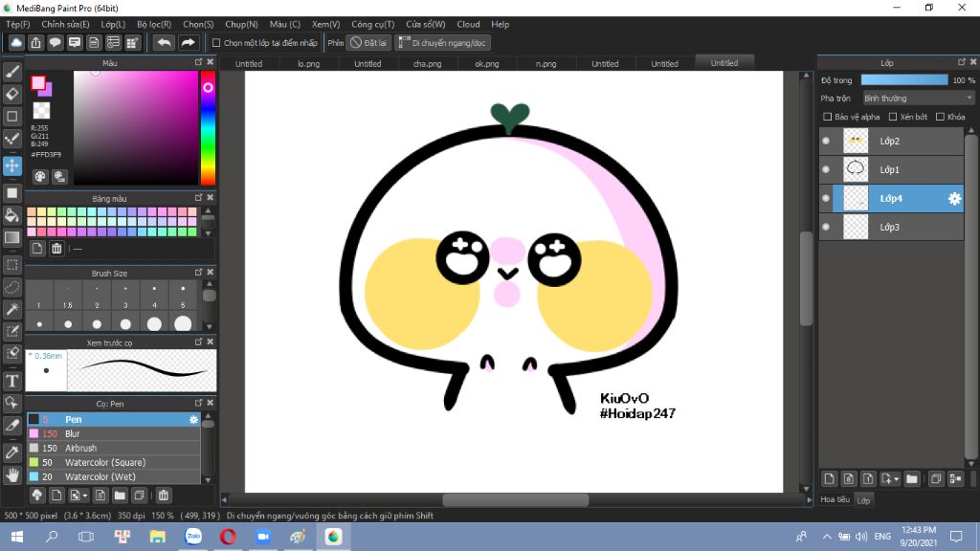The image size is (980, 551).
Task: Click the Redo arrow
Action: [188, 42]
